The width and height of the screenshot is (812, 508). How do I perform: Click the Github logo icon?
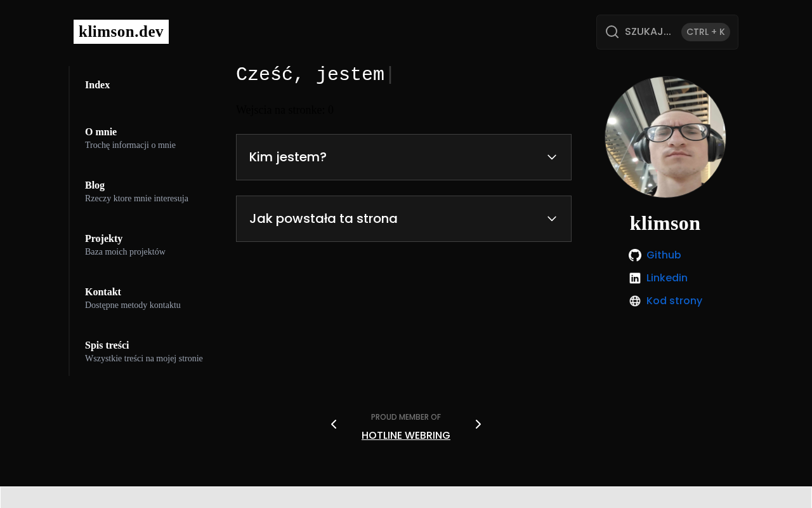[634, 255]
